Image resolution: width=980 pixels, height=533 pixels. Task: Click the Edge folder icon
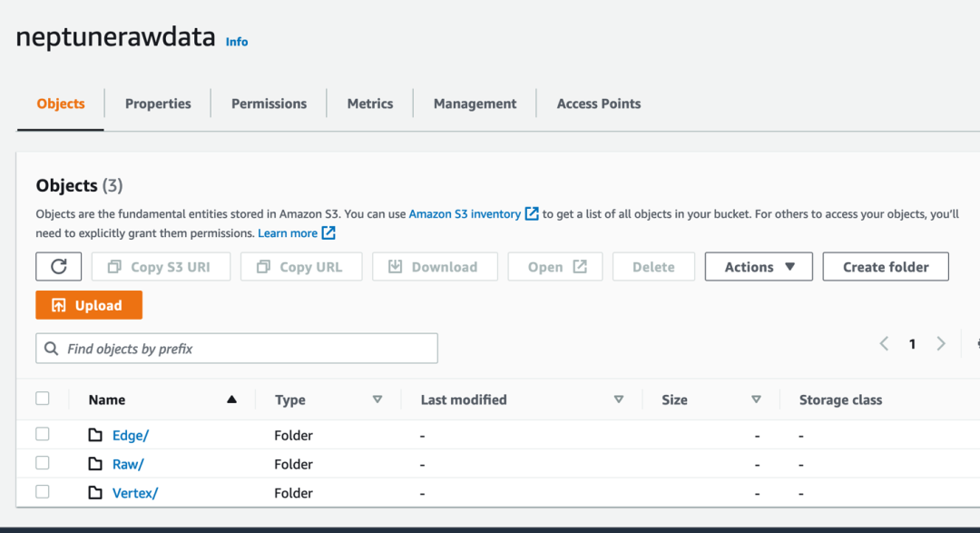(x=95, y=435)
